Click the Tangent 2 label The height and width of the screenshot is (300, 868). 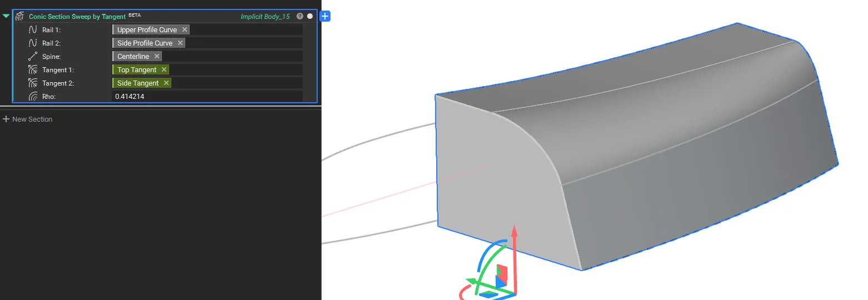coord(58,83)
